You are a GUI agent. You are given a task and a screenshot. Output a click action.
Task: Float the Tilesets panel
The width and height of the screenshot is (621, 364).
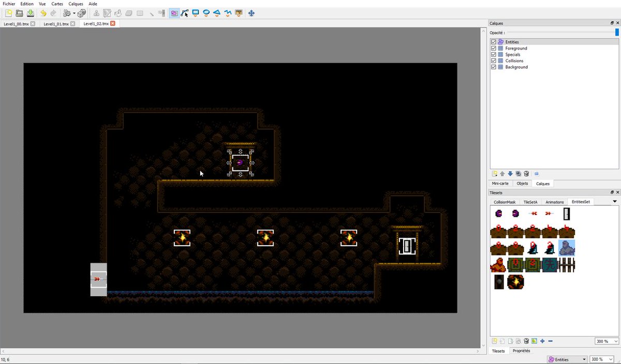point(612,192)
